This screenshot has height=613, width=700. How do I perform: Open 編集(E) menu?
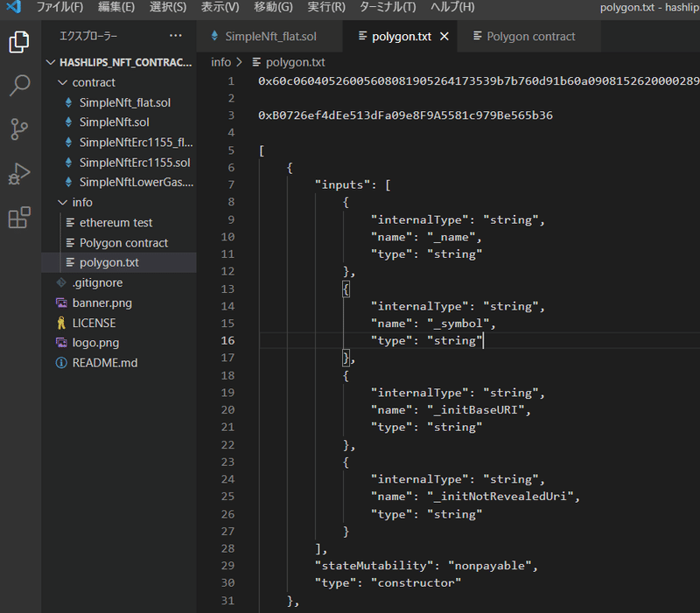coord(116,7)
